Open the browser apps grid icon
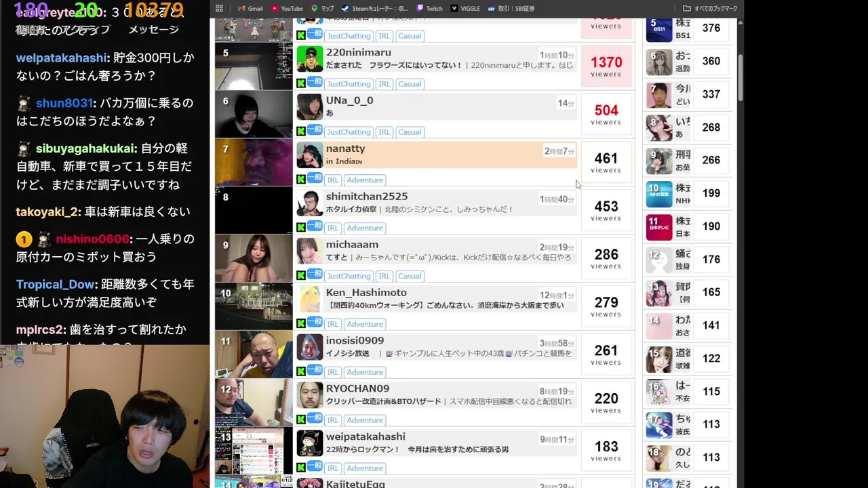868x488 pixels. click(x=219, y=8)
